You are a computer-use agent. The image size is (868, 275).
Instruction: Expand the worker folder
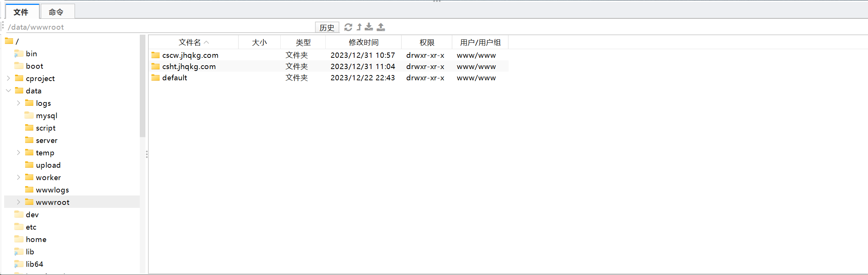pos(18,177)
